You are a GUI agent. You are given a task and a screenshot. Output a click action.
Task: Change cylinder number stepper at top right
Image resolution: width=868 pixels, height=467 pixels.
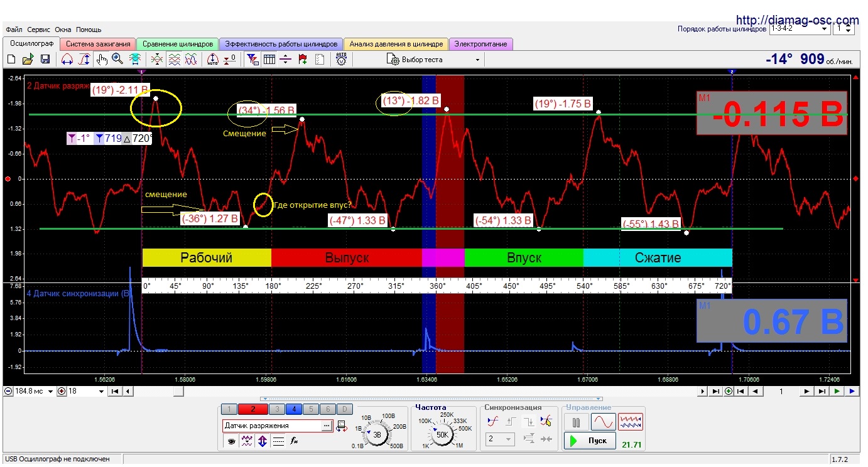(849, 29)
